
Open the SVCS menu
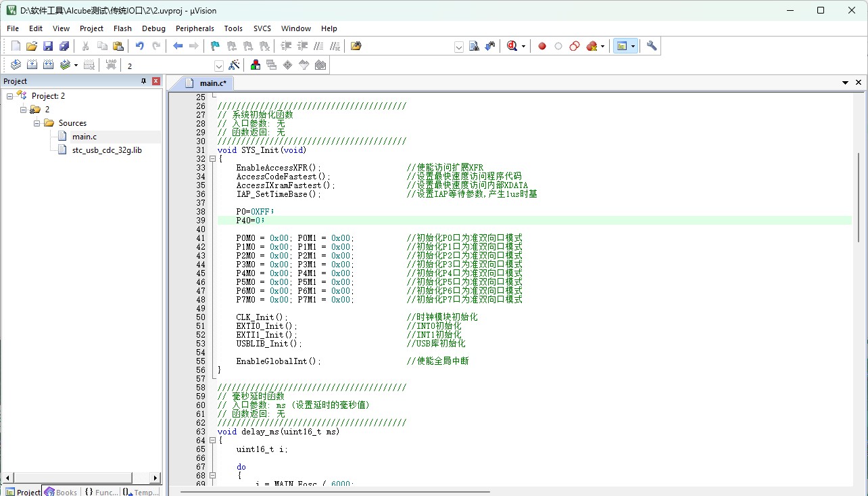262,28
